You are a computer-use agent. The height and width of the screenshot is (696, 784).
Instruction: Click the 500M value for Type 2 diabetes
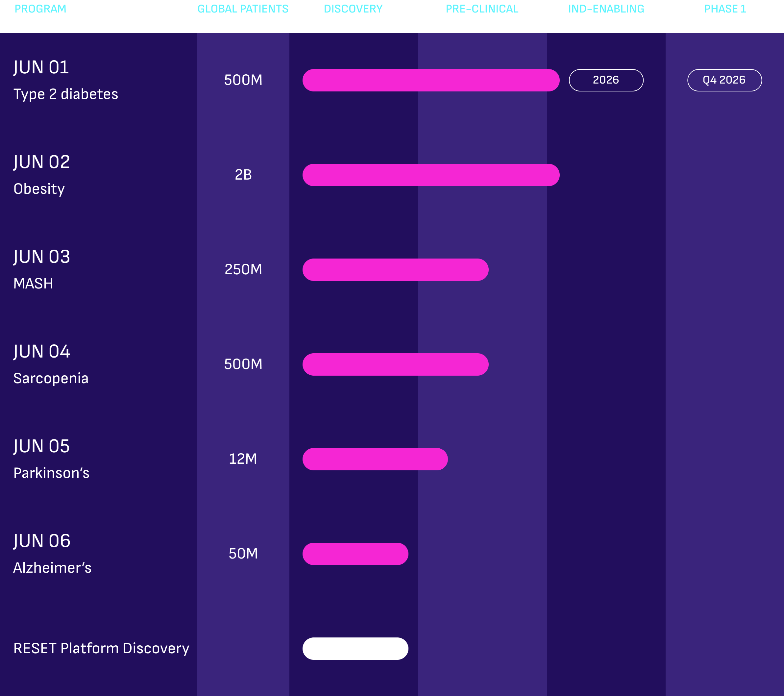[243, 80]
